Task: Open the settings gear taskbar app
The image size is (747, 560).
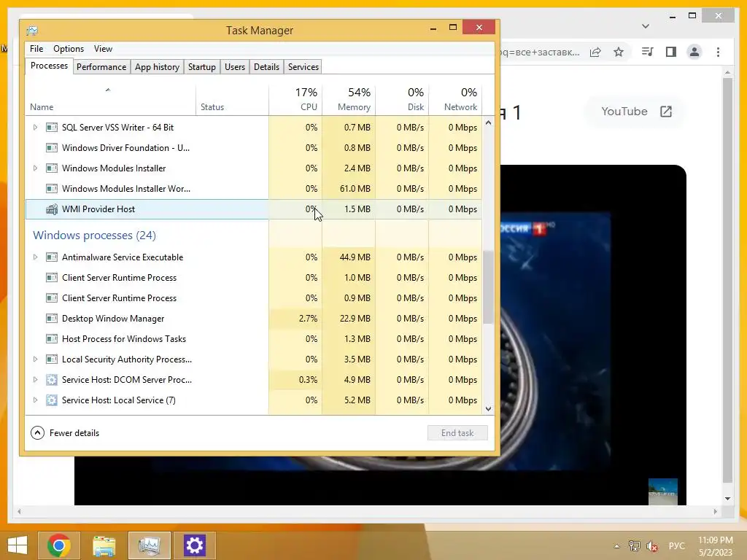Action: [194, 545]
